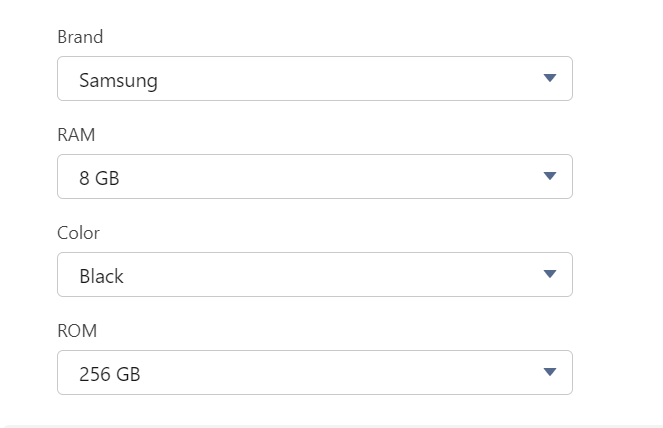Select the ROM field label

[x=77, y=331]
